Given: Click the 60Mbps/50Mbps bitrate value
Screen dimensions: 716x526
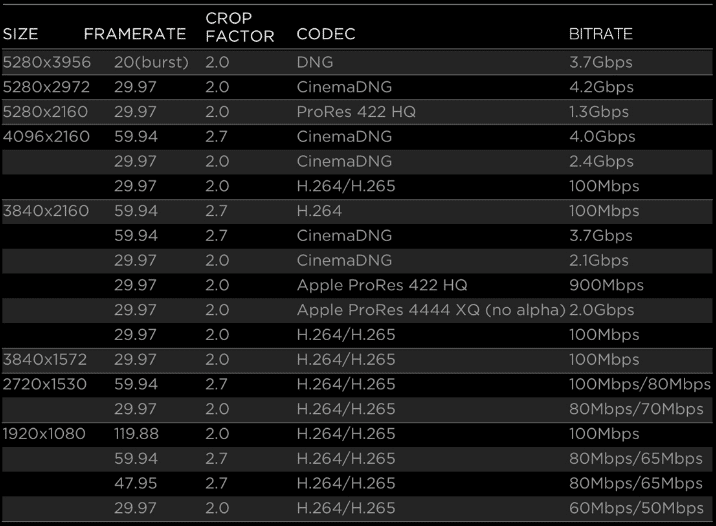Looking at the screenshot, I should [636, 508].
